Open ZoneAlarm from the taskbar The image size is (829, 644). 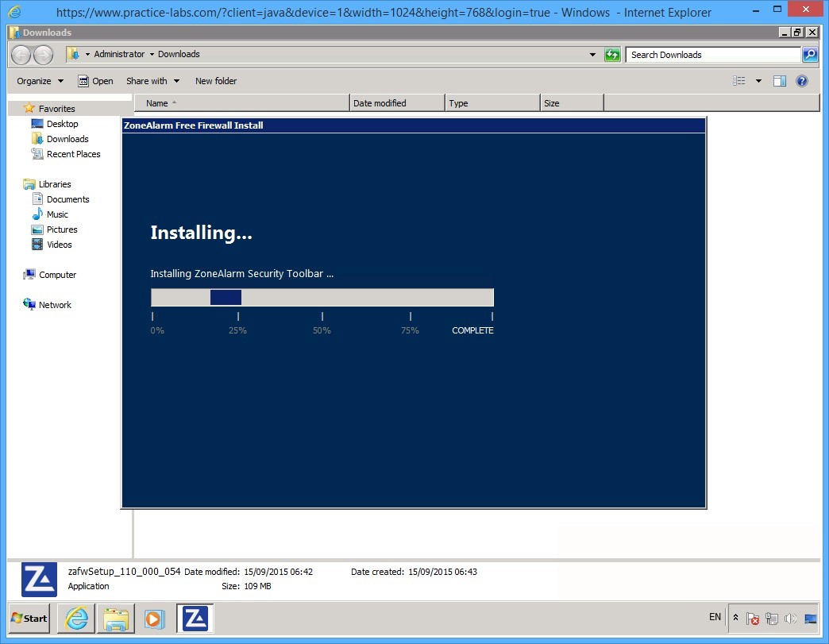(x=195, y=618)
